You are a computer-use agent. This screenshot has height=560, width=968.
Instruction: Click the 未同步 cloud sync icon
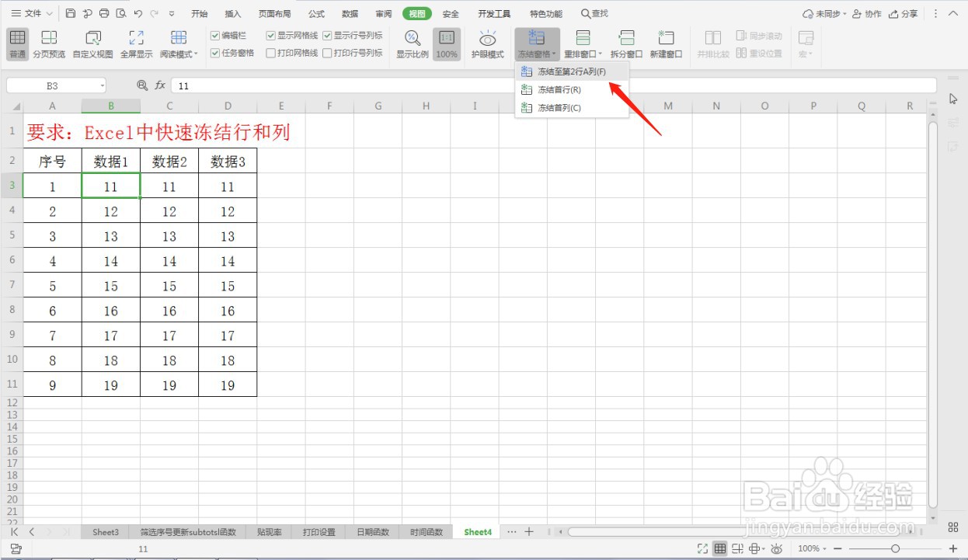click(824, 14)
